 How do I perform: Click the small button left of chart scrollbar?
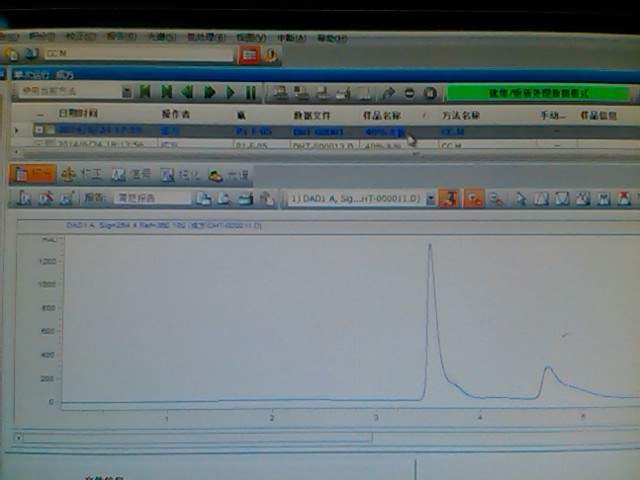coord(18,438)
